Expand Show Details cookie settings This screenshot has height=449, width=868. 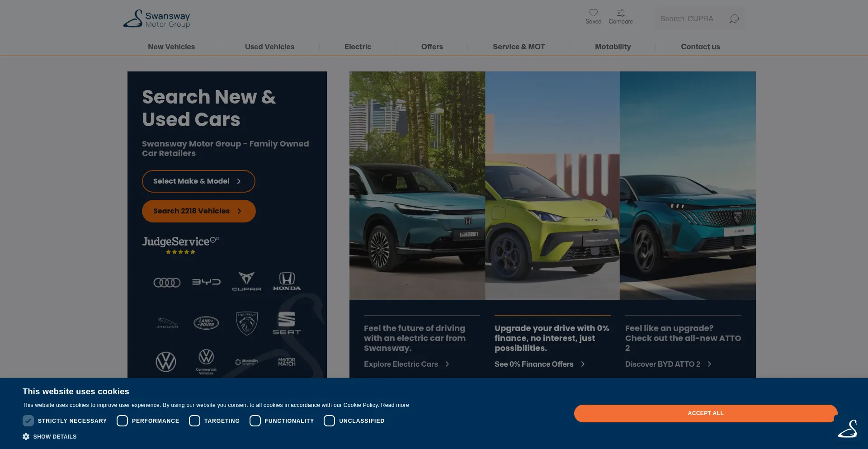(50, 437)
